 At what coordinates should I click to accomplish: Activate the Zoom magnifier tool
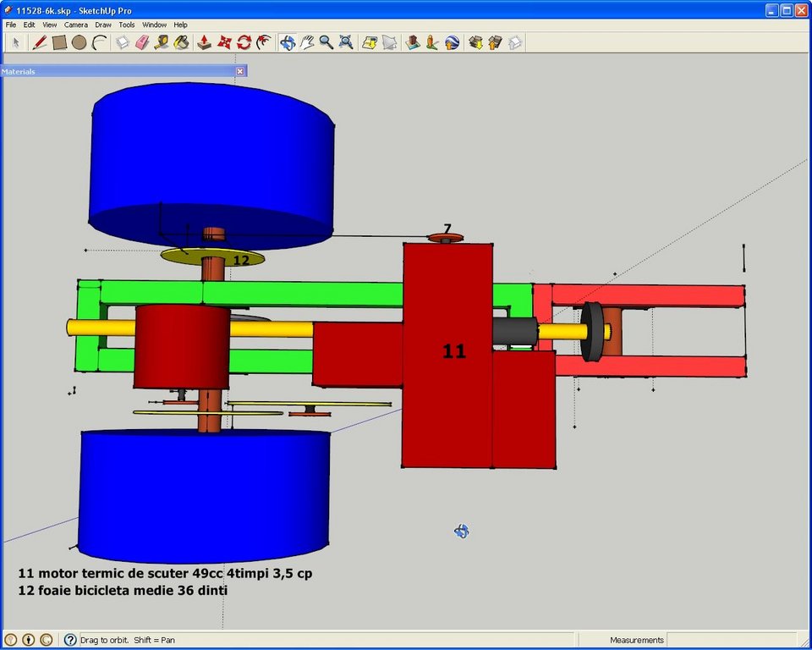tap(326, 42)
